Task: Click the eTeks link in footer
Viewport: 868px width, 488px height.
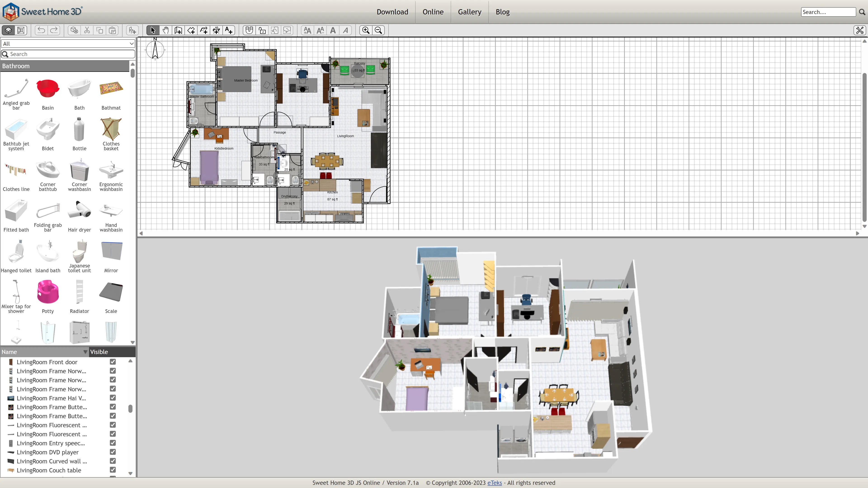Action: [494, 483]
